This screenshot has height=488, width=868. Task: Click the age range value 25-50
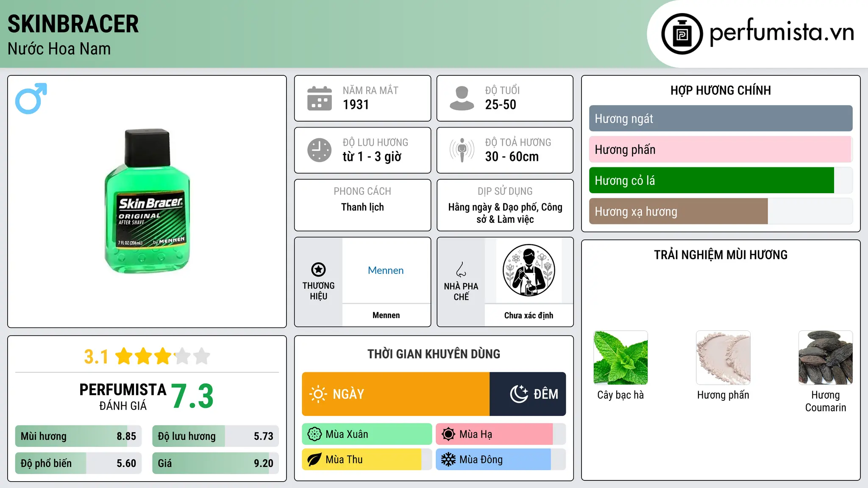coord(501,105)
